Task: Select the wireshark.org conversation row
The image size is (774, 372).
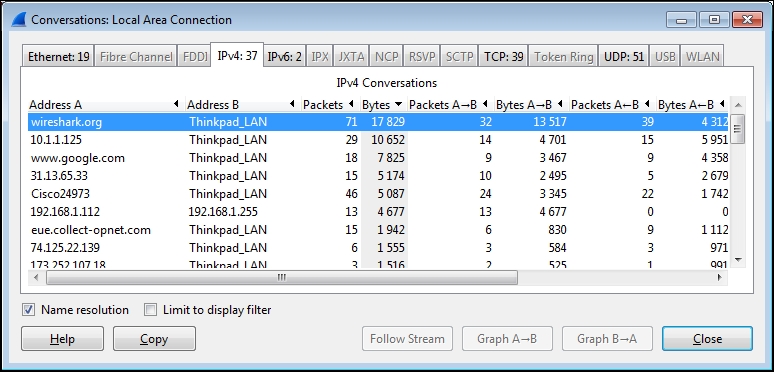Action: [x=379, y=122]
